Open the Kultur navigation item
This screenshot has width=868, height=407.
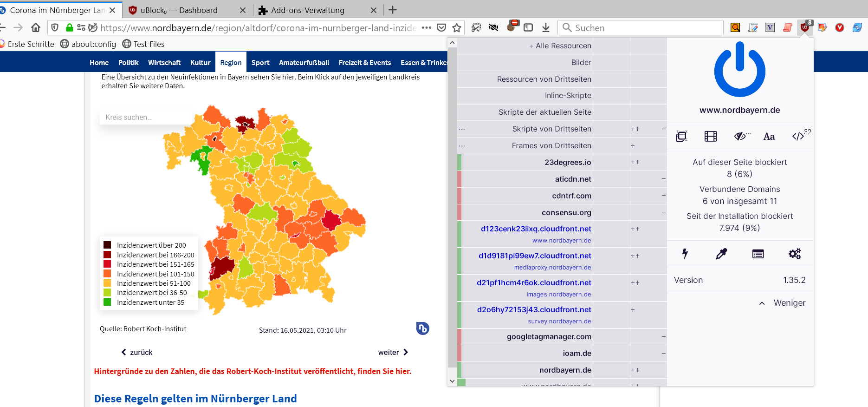200,62
